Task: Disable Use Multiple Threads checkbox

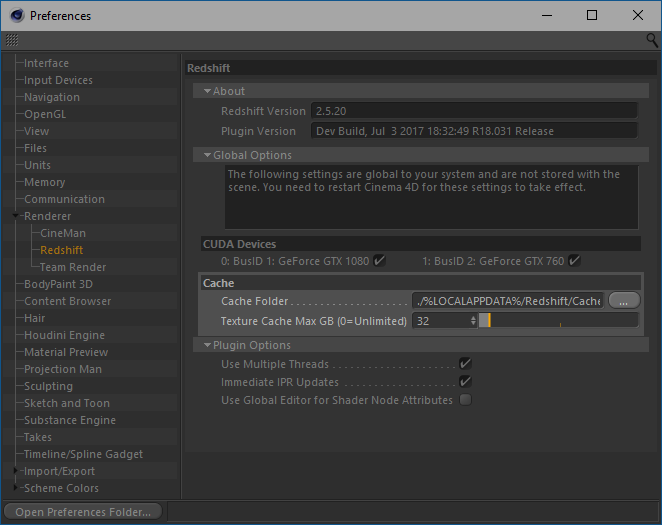Action: click(x=465, y=363)
